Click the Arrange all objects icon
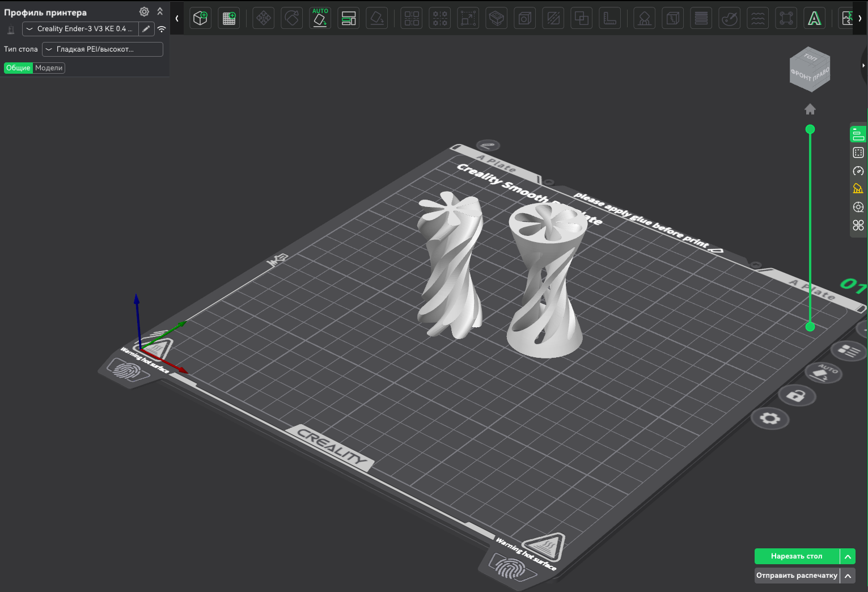Image resolution: width=868 pixels, height=592 pixels. (x=349, y=18)
